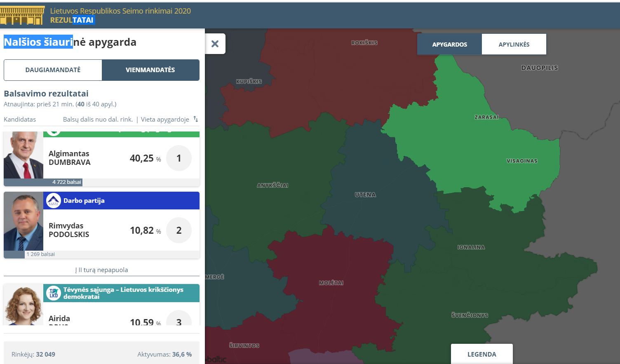This screenshot has height=364, width=620.
Task: Click Podolskis's 10,82 % vote share
Action: pos(145,230)
